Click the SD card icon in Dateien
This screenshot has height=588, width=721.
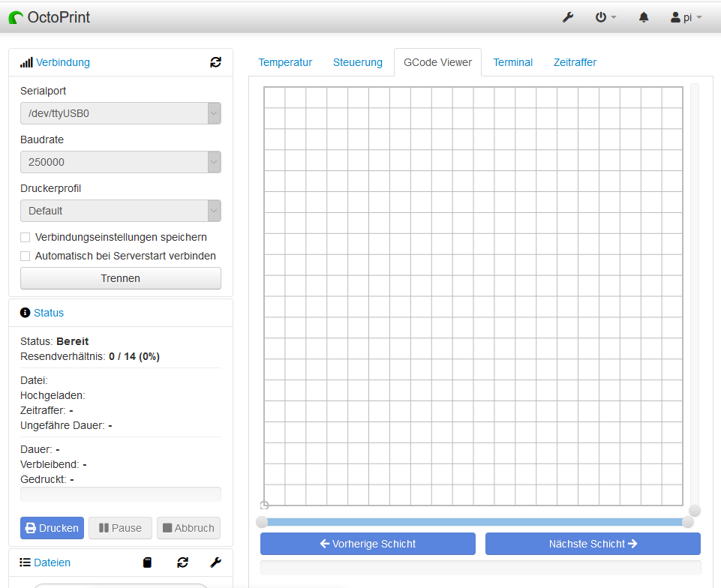point(148,562)
